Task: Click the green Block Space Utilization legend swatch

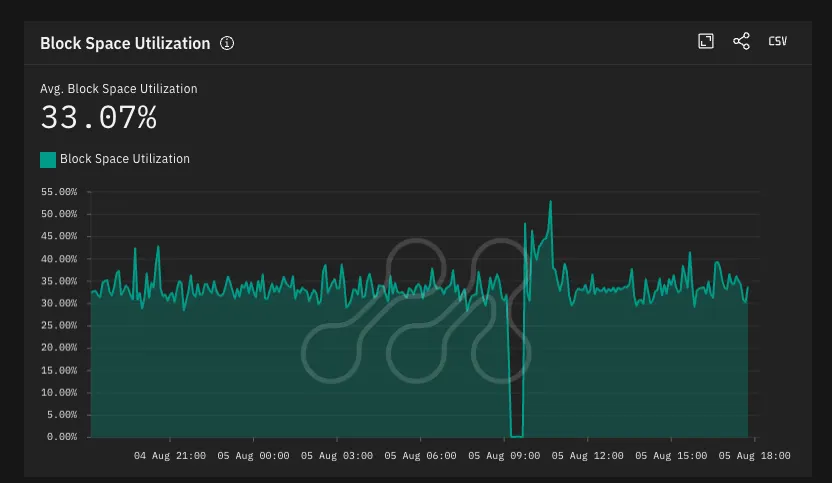Action: point(48,159)
